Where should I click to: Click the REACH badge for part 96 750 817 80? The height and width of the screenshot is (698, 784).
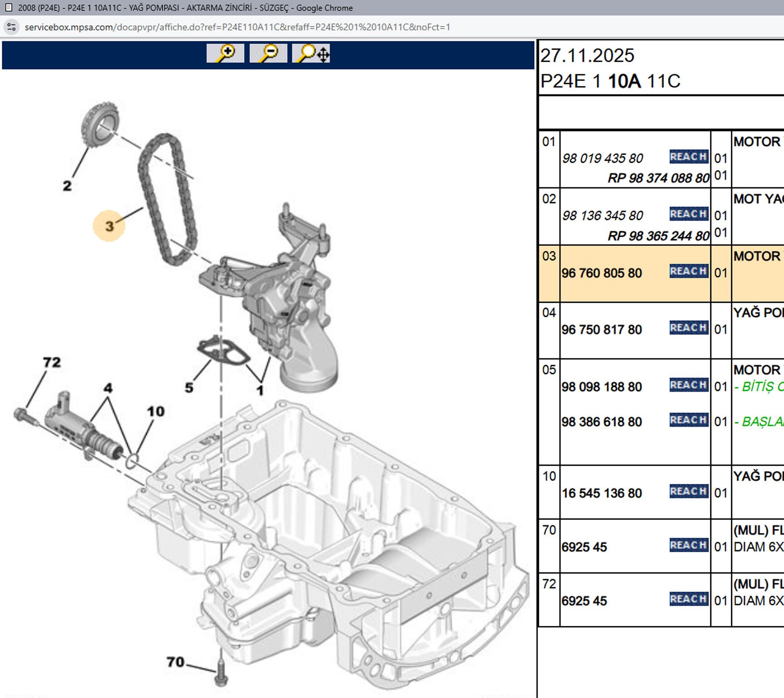688,328
